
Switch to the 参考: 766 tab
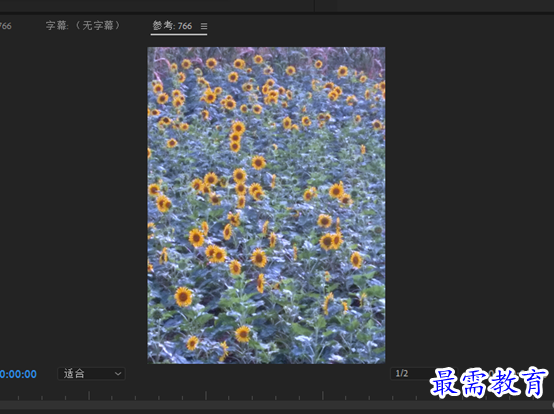coord(172,26)
